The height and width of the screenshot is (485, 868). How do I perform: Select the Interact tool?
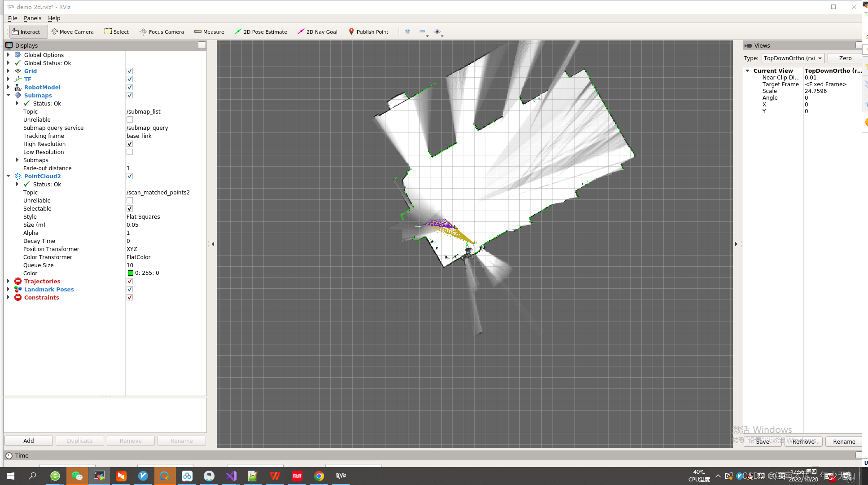(x=26, y=32)
